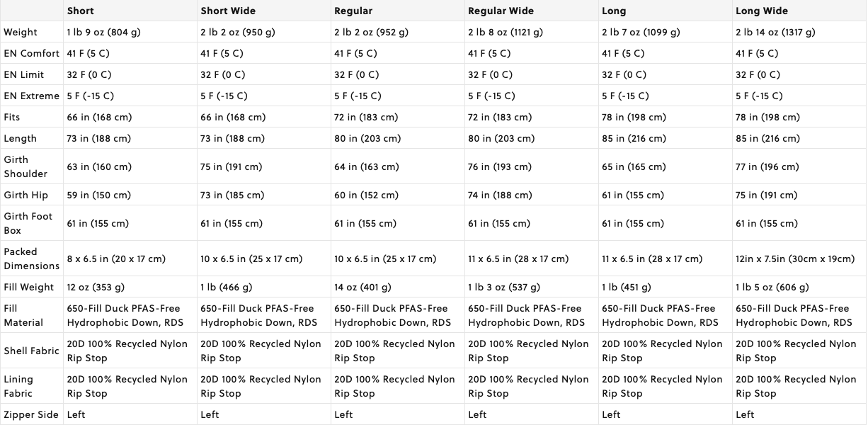Select the 59 in (150 cm) hip girth cell
Screen dimensions: 868x425
point(99,195)
